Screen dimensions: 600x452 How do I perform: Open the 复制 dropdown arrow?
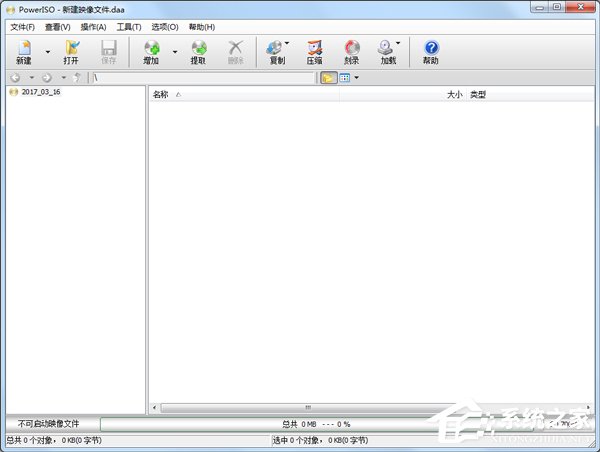[287, 43]
